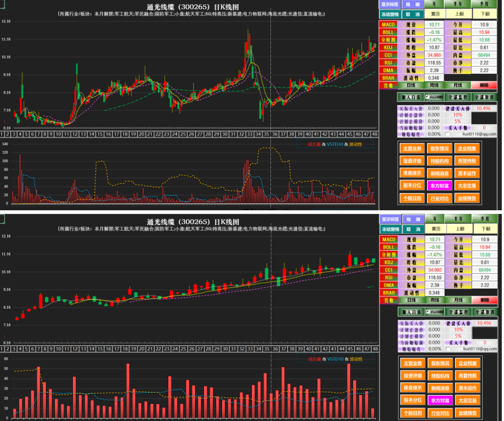Click the 取消 button in the lower panel
The width and height of the screenshot is (504, 421).
[413, 229]
